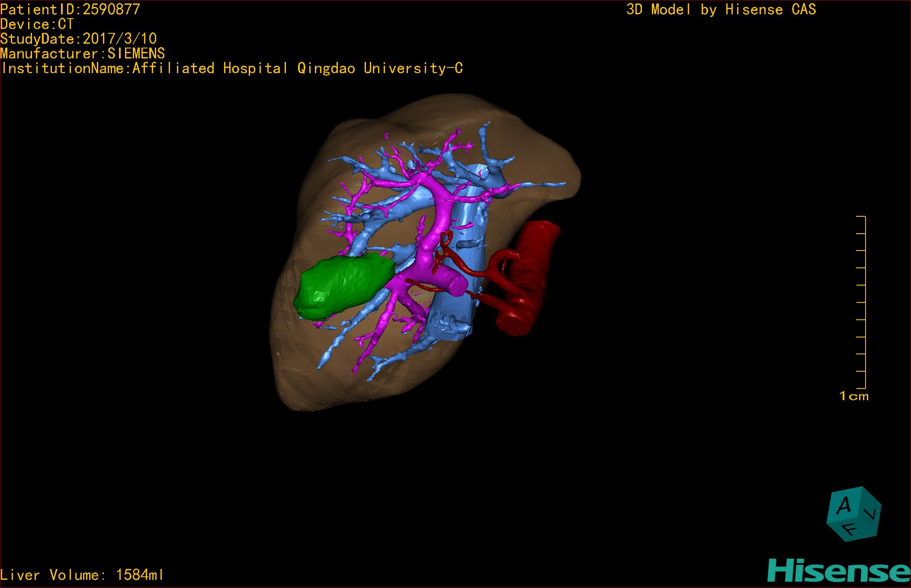The image size is (911, 588).
Task: Click the PatientID:2590877 text
Action: (x=70, y=9)
